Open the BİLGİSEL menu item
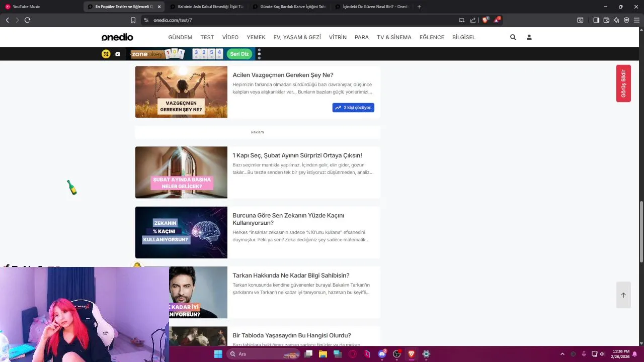This screenshot has width=644, height=362. (x=464, y=37)
